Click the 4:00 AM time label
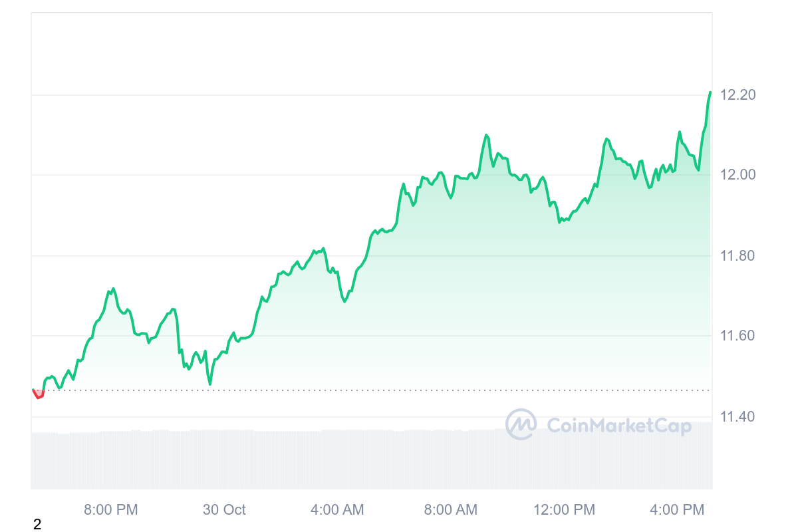The image size is (798, 532). point(337,510)
